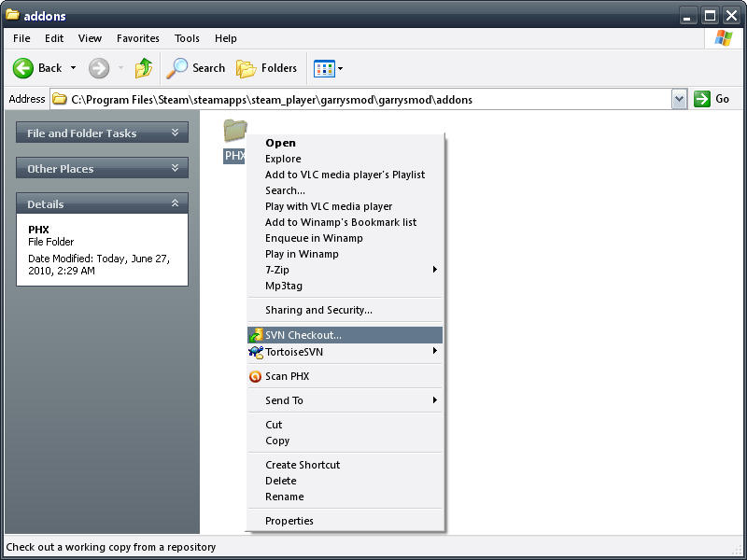The height and width of the screenshot is (560, 747).
Task: Choose Open from the context menu
Action: pos(345,143)
